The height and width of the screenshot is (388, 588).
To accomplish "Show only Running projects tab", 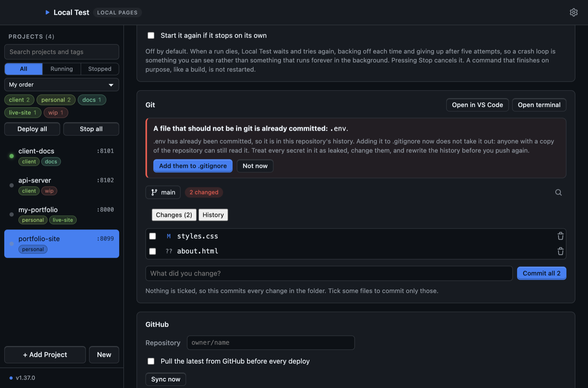I will coord(61,69).
